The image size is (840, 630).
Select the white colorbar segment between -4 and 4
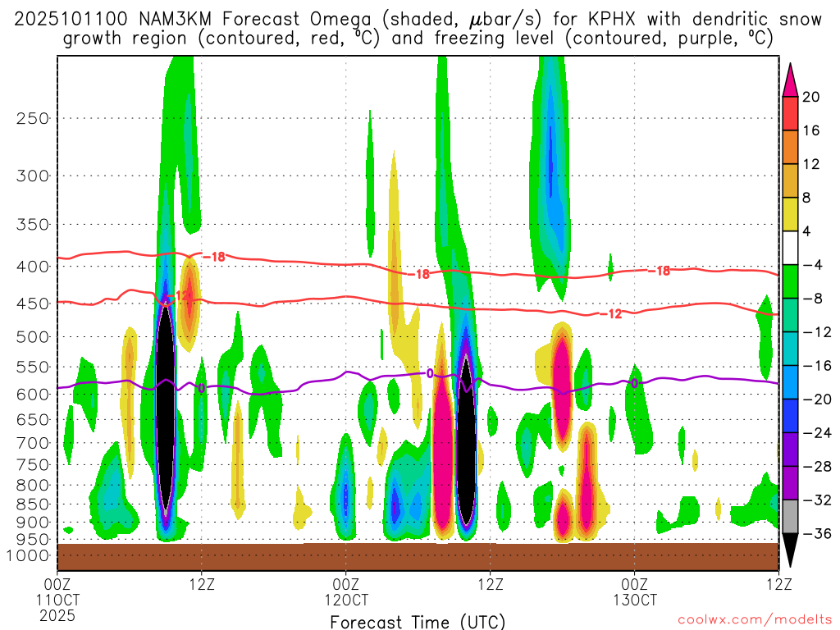click(x=790, y=248)
